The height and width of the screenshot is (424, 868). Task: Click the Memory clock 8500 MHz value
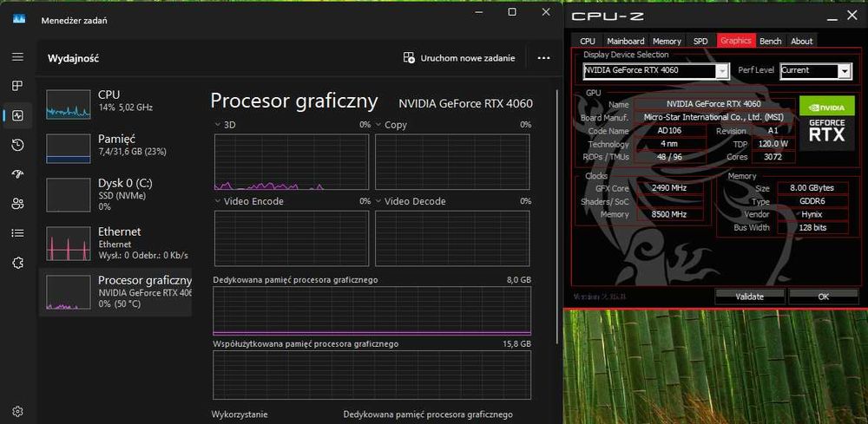coord(668,214)
